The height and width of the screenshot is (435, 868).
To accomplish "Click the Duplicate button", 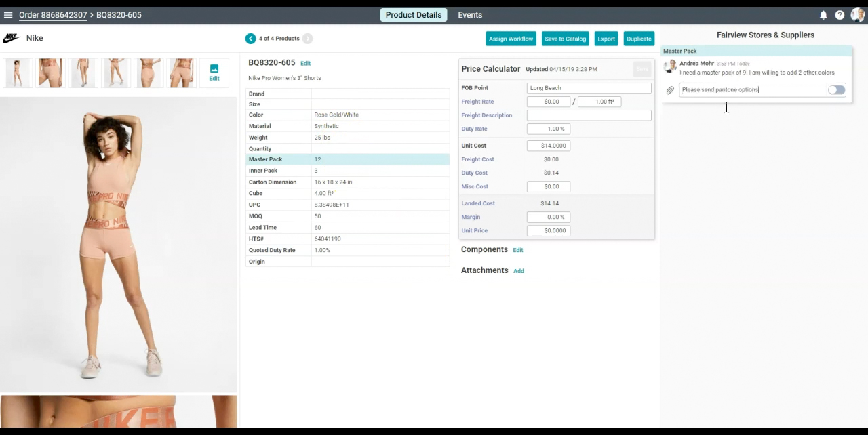I will 638,39.
